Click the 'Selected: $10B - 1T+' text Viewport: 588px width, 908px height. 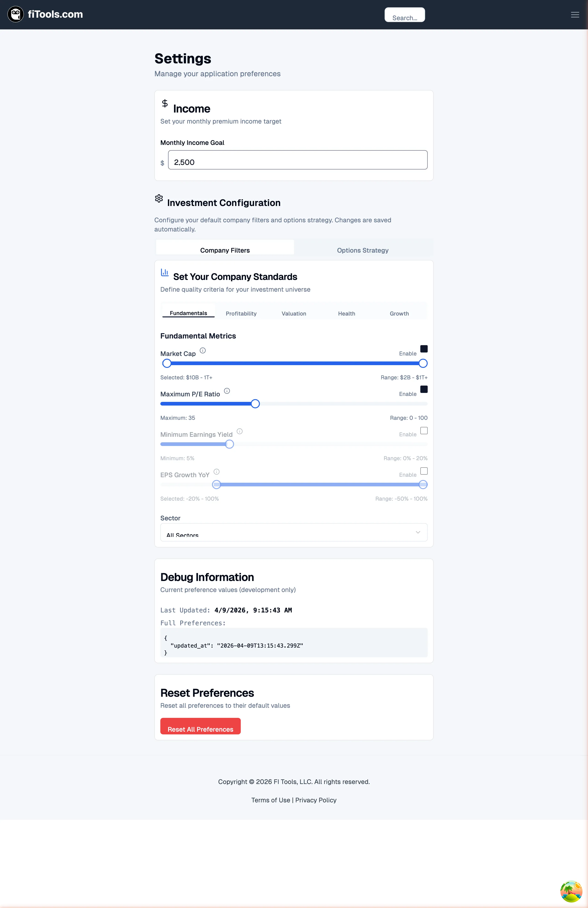click(x=186, y=377)
